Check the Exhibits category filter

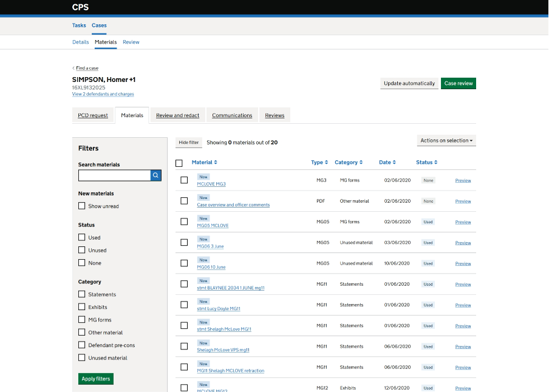click(x=82, y=306)
